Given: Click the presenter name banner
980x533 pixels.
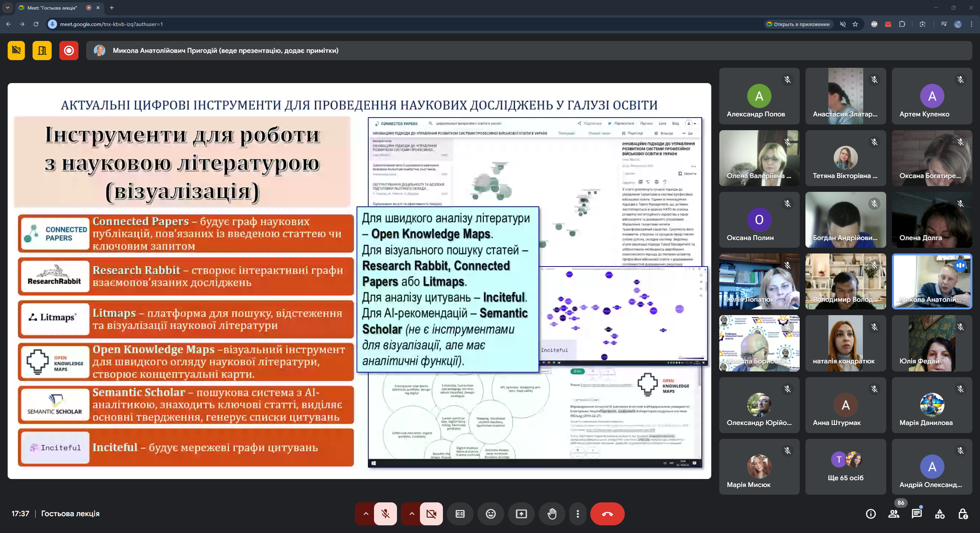Looking at the screenshot, I should pyautogui.click(x=529, y=51).
